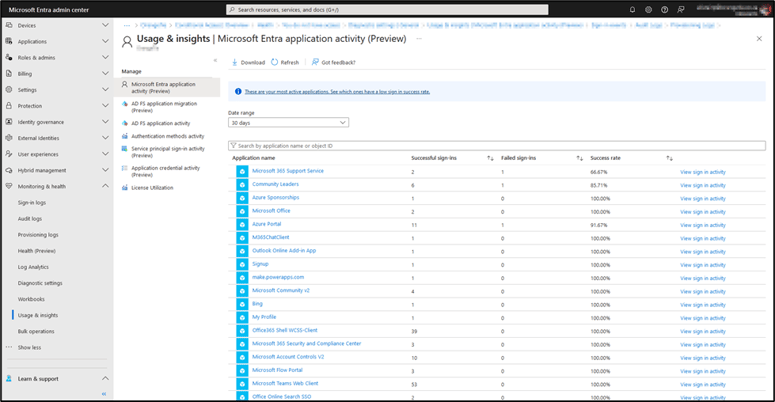Open the page title more options ellipsis
This screenshot has height=402, width=775.
419,39
